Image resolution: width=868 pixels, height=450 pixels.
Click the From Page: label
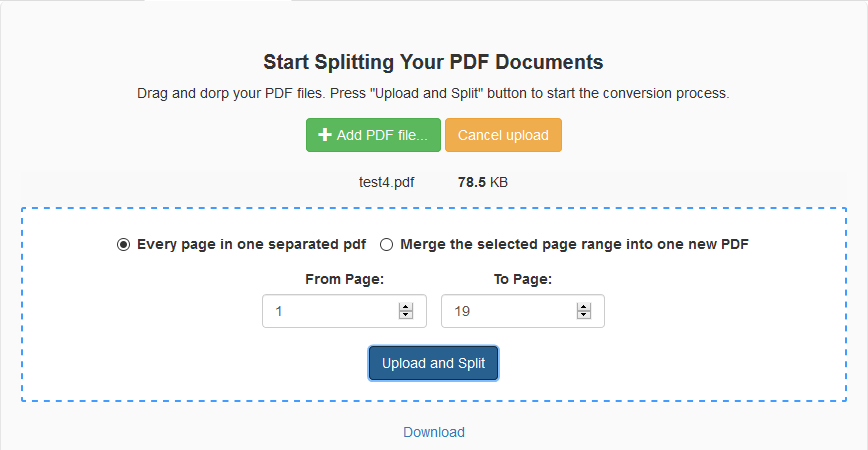[x=344, y=279]
